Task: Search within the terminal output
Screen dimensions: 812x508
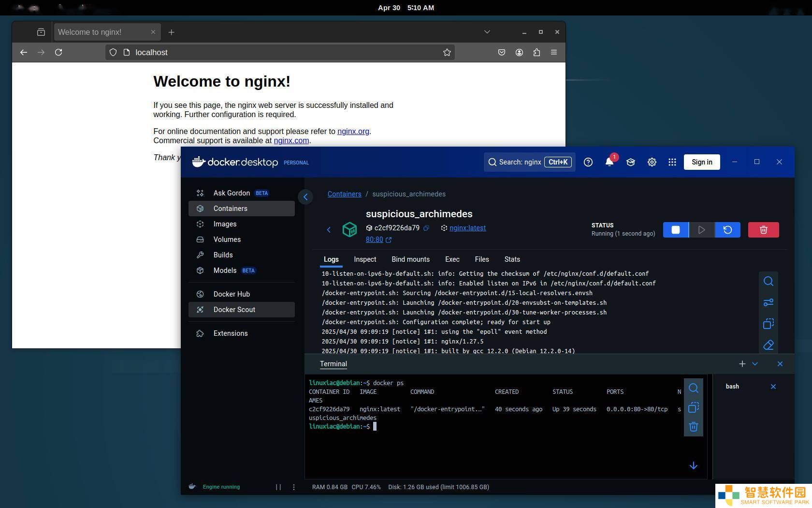Action: point(694,388)
